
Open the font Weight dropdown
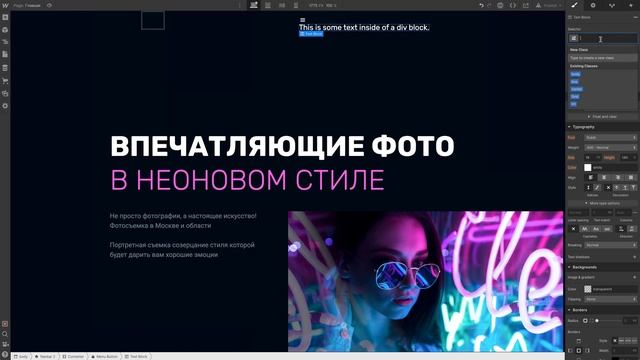[610, 147]
